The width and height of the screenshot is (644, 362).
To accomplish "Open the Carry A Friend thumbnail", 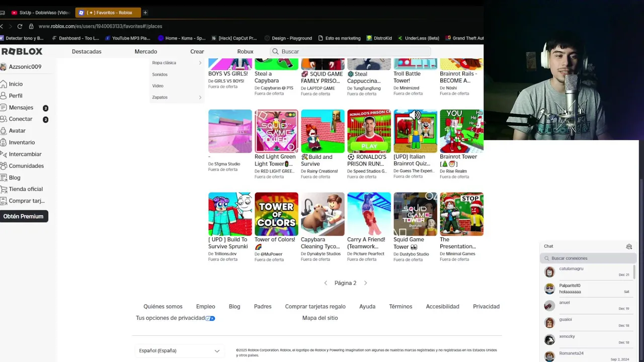I will point(369,214).
